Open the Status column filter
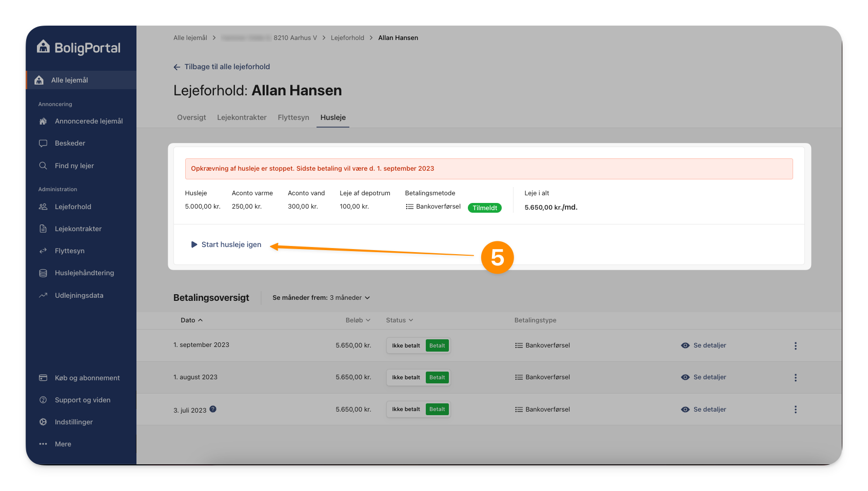 (400, 320)
